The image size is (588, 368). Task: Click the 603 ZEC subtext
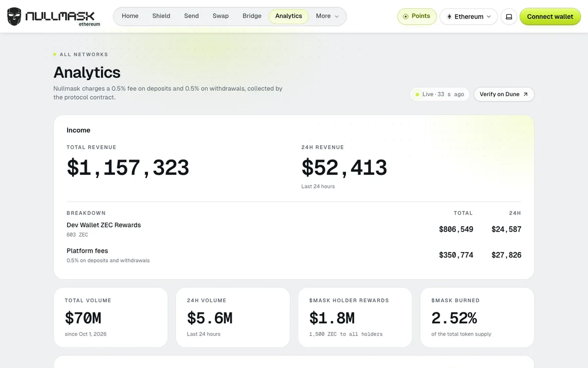click(x=77, y=235)
